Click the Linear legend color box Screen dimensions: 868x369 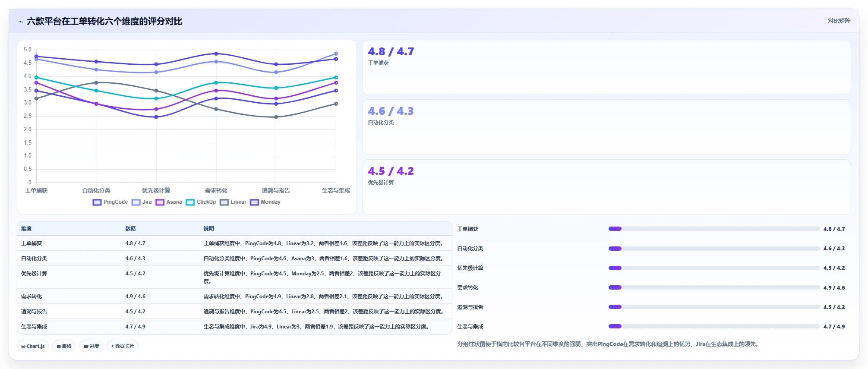[224, 202]
